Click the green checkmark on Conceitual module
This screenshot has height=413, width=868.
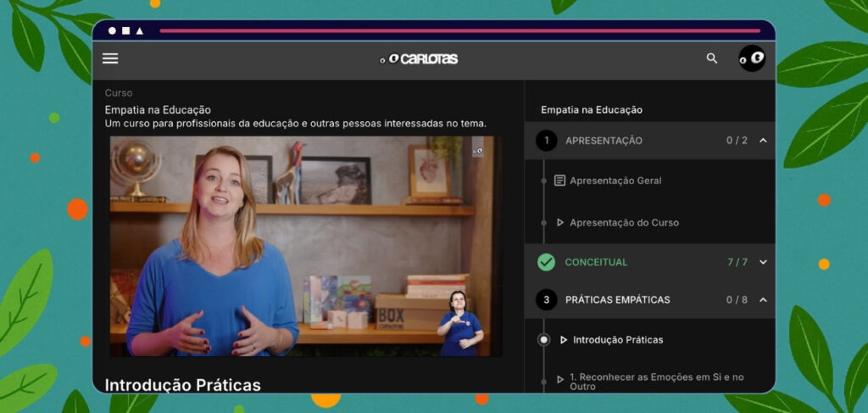[x=547, y=262]
